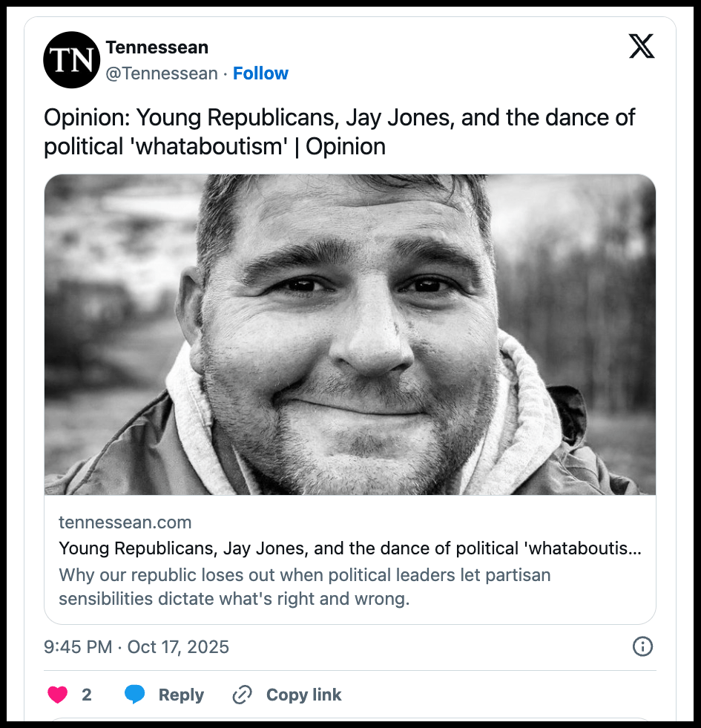701x728 pixels.
Task: Click the 'whataboutism' | Opinion line of tweet text
Action: 214,146
